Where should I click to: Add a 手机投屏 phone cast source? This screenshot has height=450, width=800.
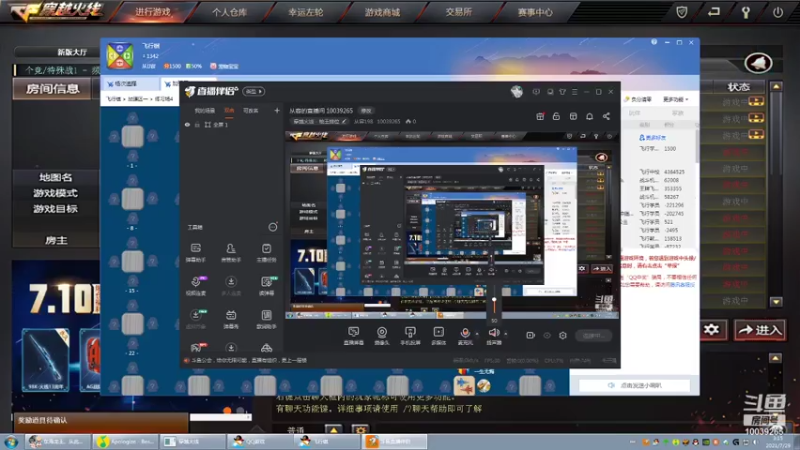tap(410, 336)
